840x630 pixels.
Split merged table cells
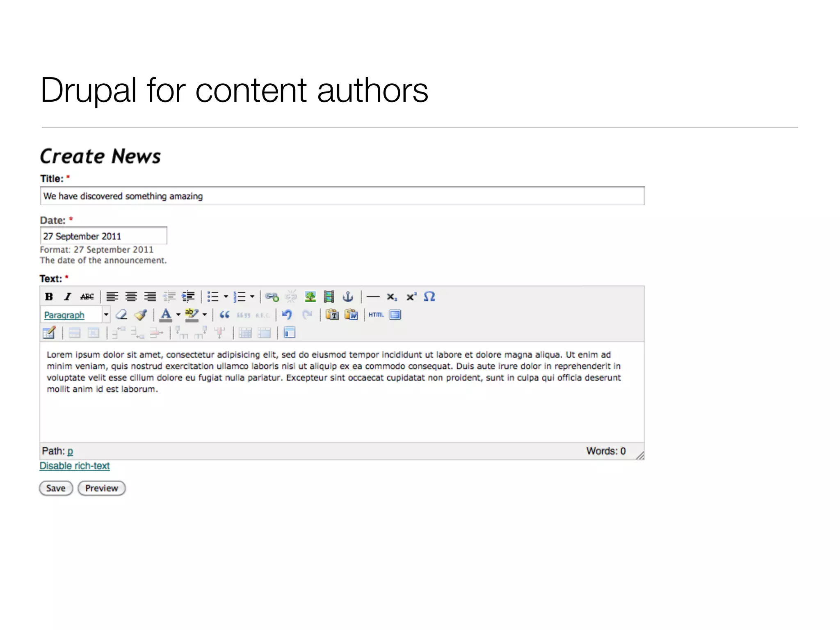(x=245, y=333)
